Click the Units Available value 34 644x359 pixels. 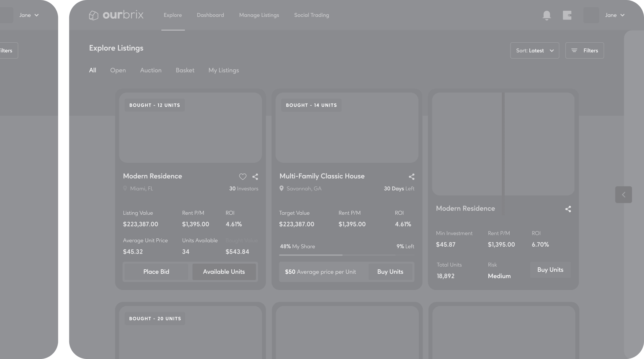tap(186, 252)
